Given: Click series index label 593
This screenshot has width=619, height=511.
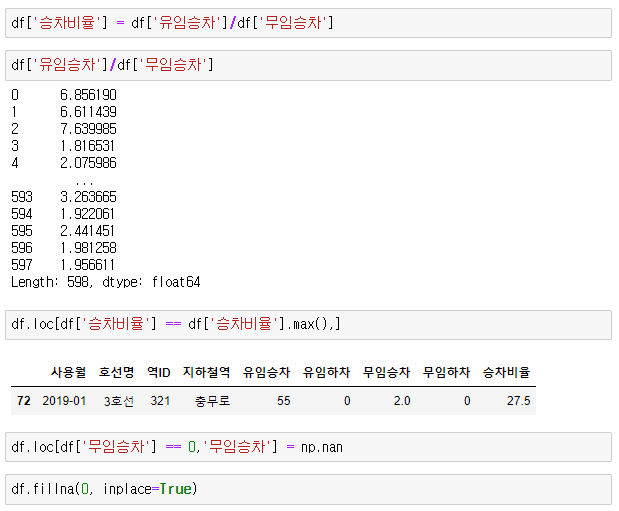Looking at the screenshot, I should [22, 197].
